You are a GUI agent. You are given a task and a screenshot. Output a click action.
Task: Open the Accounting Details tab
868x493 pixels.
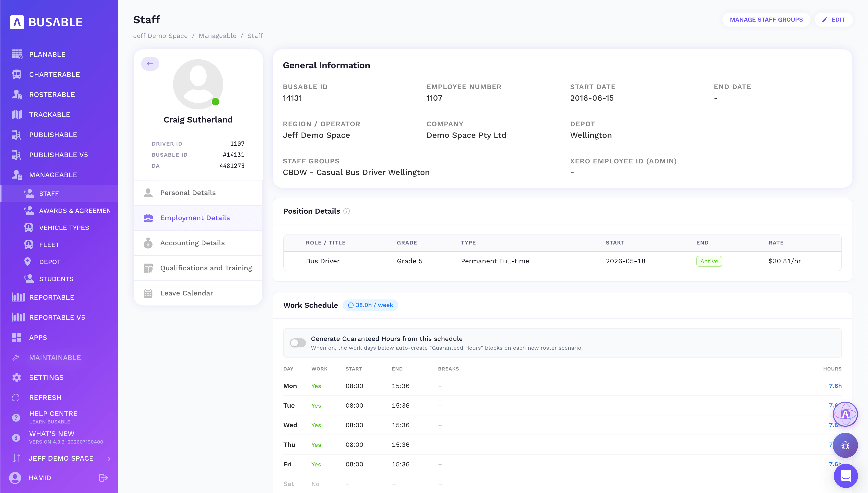198,243
